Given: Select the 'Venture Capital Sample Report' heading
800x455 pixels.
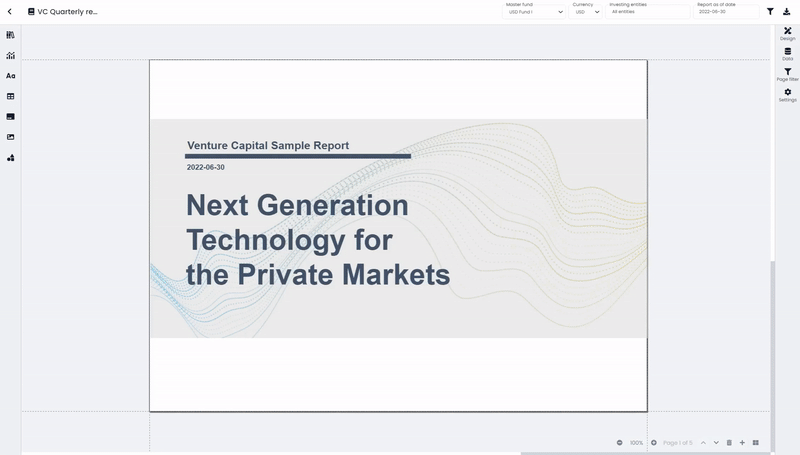Looking at the screenshot, I should (x=268, y=145).
